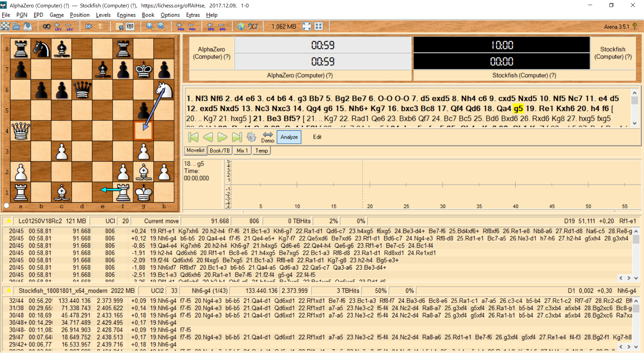This screenshot has width=644, height=353.
Task: Select the black queen on d6
Action: pos(82,90)
